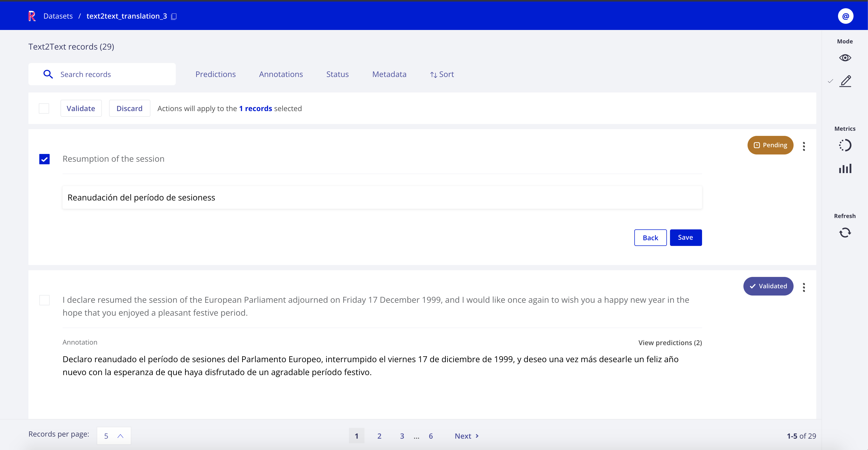This screenshot has height=450, width=868.
Task: Open the Metadata filter menu
Action: click(x=389, y=74)
